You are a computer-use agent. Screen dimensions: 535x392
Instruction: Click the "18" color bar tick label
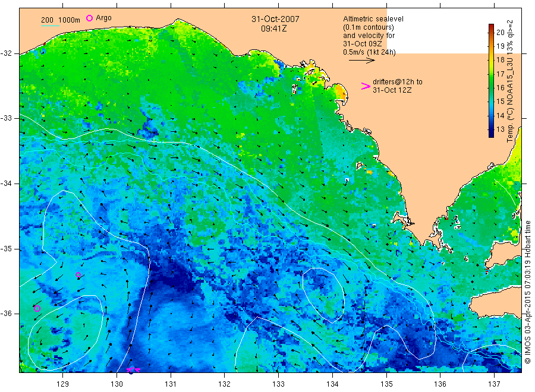tap(500, 60)
